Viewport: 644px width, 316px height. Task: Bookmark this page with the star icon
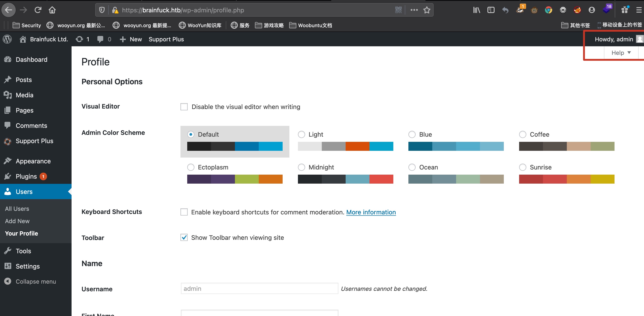(x=427, y=10)
